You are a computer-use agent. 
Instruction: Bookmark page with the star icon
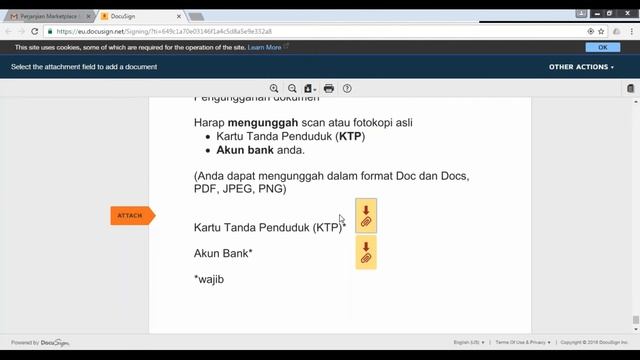(x=601, y=31)
